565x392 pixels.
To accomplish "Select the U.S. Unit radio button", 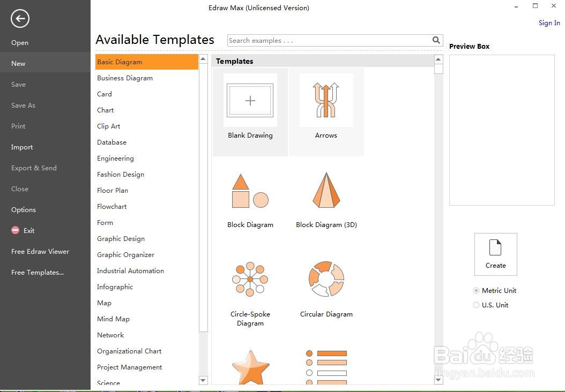I will pos(476,305).
